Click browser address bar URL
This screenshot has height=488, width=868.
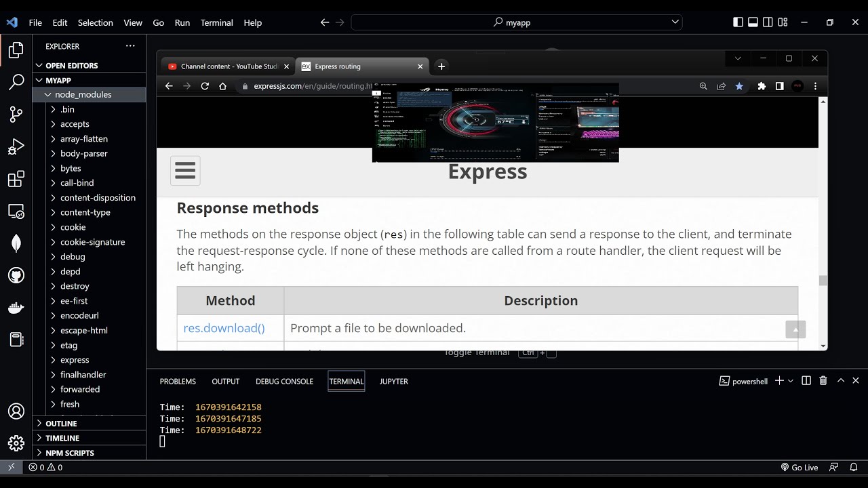point(313,86)
